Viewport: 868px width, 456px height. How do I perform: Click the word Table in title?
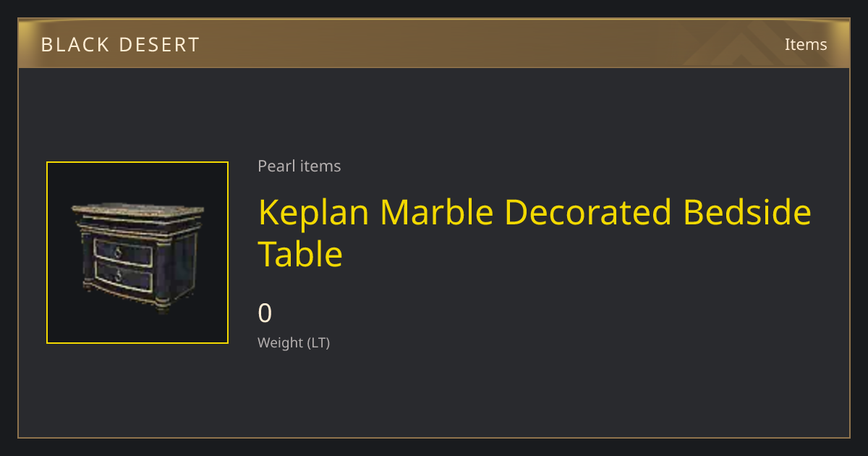point(300,254)
